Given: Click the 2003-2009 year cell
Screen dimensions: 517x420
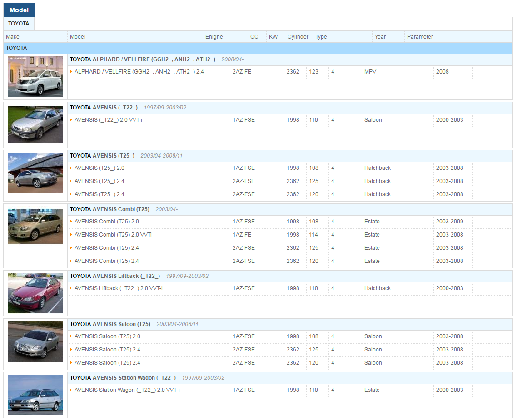Looking at the screenshot, I should 449,222.
